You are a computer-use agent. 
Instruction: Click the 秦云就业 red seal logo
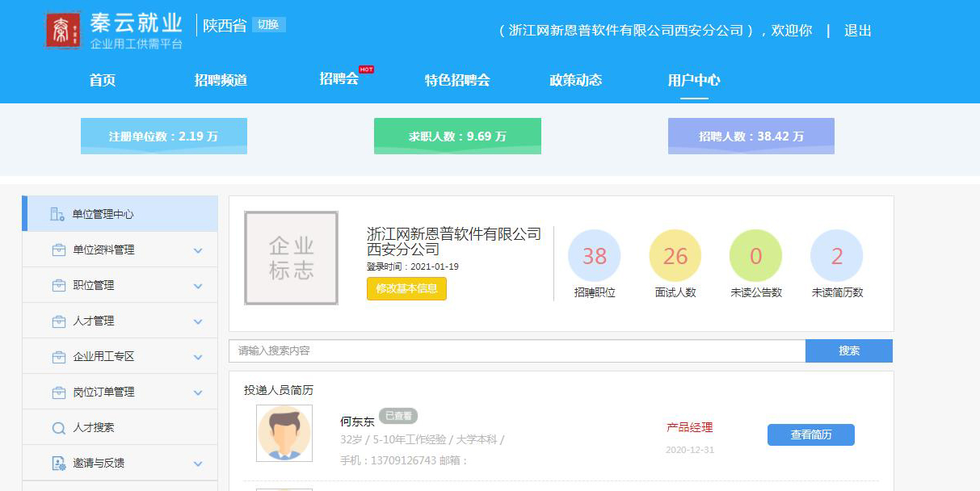(x=62, y=31)
